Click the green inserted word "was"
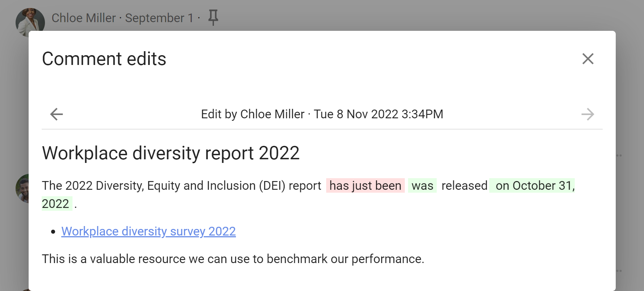Screen dimensions: 644x291 click(422, 185)
